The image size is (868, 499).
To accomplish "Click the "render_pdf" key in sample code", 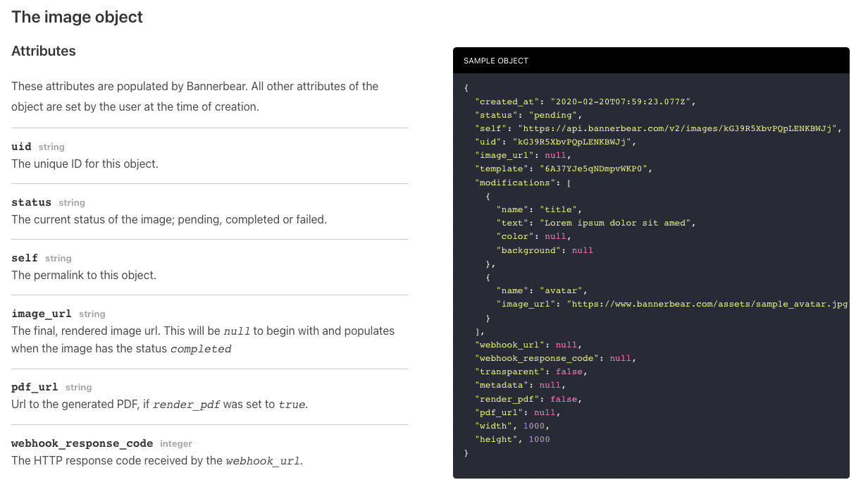I will click(x=509, y=399).
